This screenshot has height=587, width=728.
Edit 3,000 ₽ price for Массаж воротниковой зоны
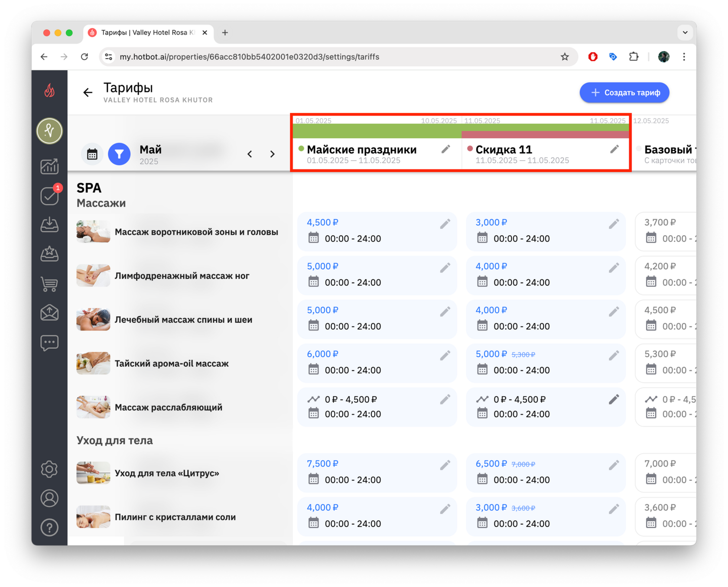pos(614,224)
